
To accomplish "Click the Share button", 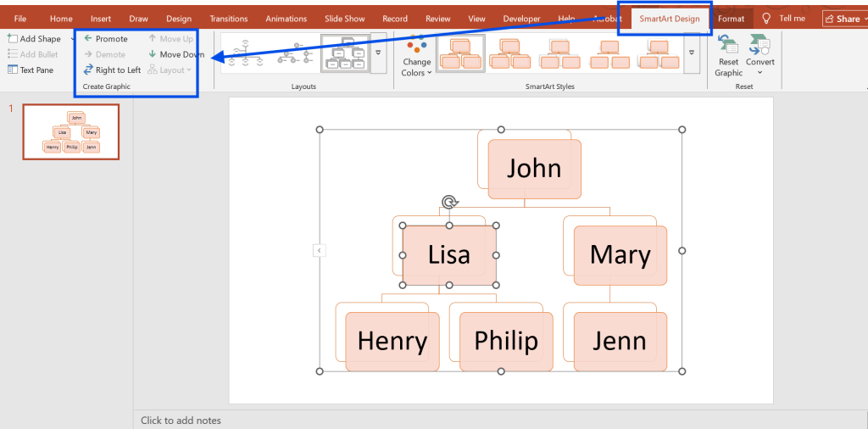I will 842,19.
